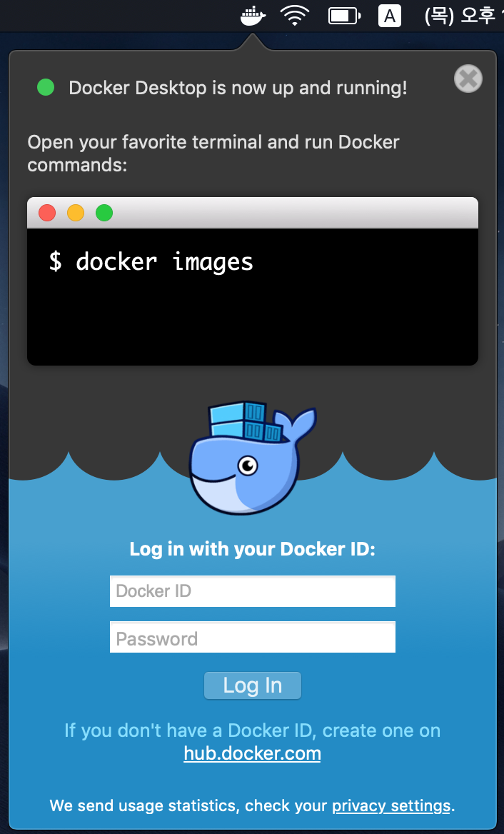The height and width of the screenshot is (834, 504).
Task: Click the '$ docker images' command text
Action: pyautogui.click(x=151, y=261)
